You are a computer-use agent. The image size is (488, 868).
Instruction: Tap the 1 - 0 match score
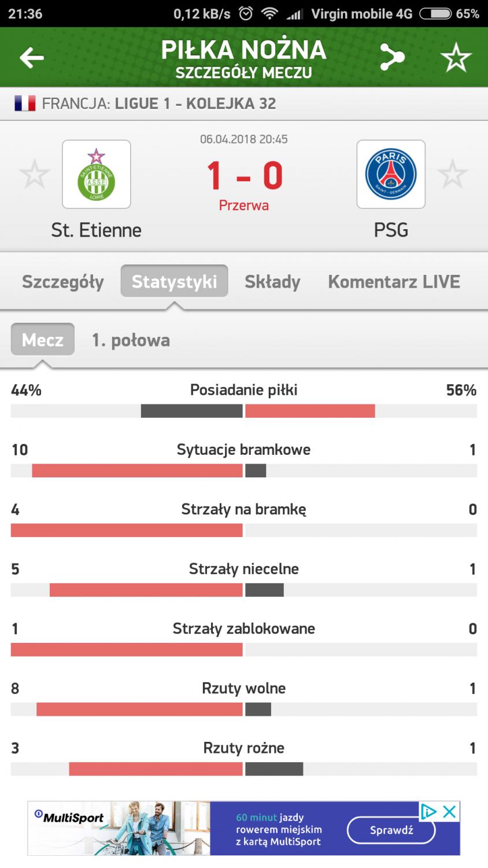pyautogui.click(x=244, y=175)
